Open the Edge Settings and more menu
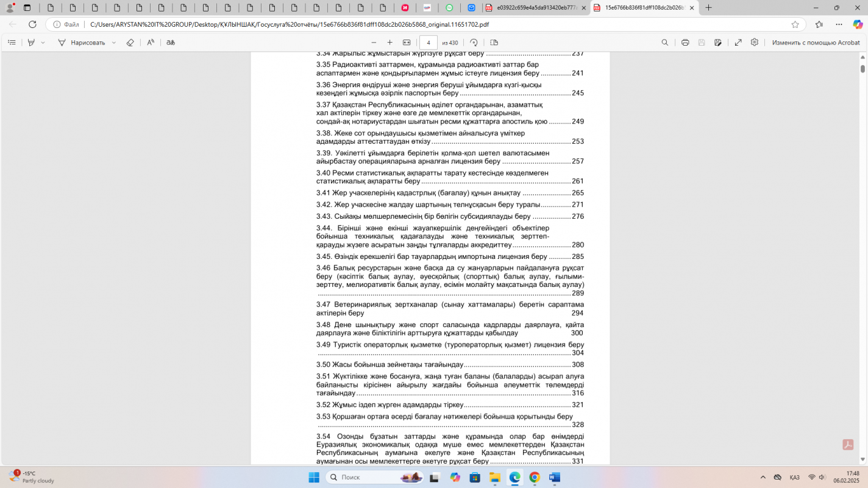 pos(839,24)
